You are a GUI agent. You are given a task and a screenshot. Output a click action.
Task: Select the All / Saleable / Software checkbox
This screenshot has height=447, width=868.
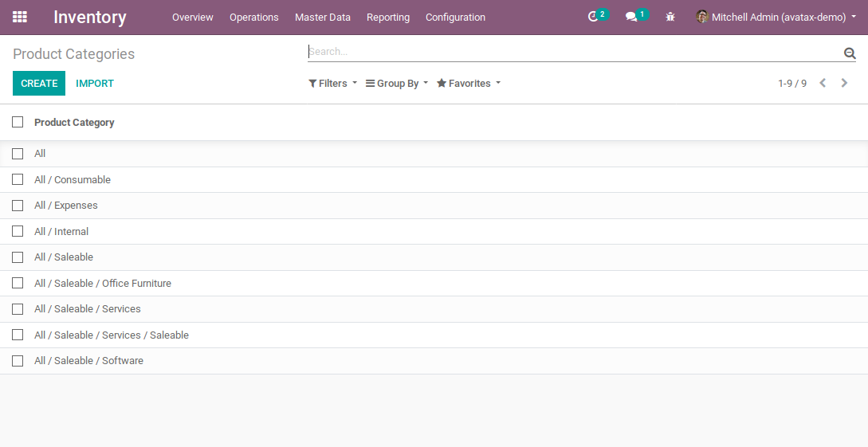tap(18, 361)
